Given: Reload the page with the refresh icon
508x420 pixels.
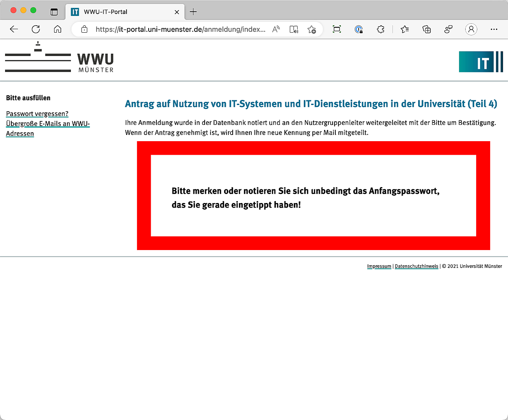Looking at the screenshot, I should tap(36, 29).
